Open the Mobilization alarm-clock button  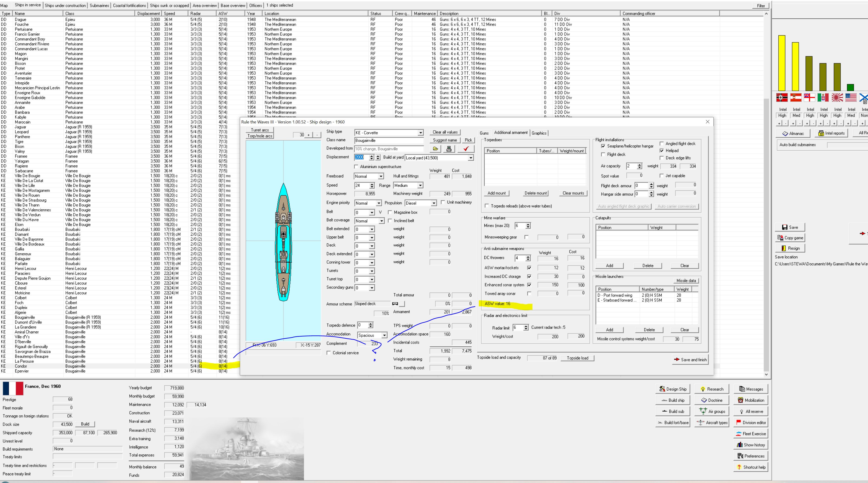pos(751,400)
